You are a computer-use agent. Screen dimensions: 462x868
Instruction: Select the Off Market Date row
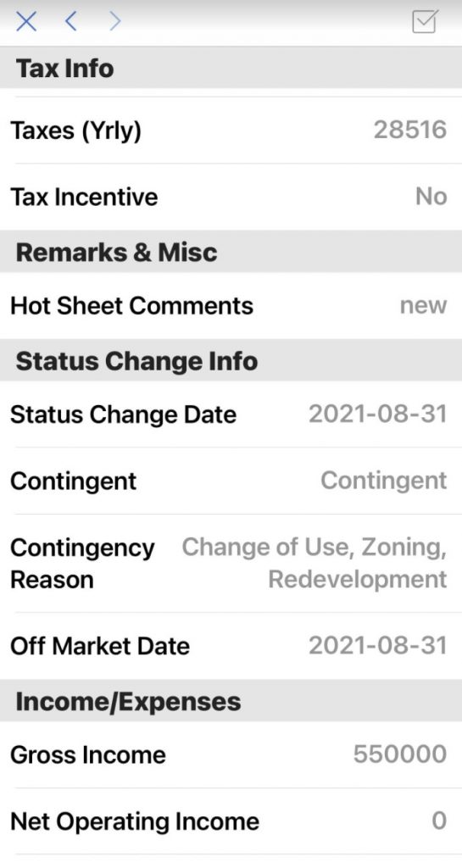tap(231, 645)
